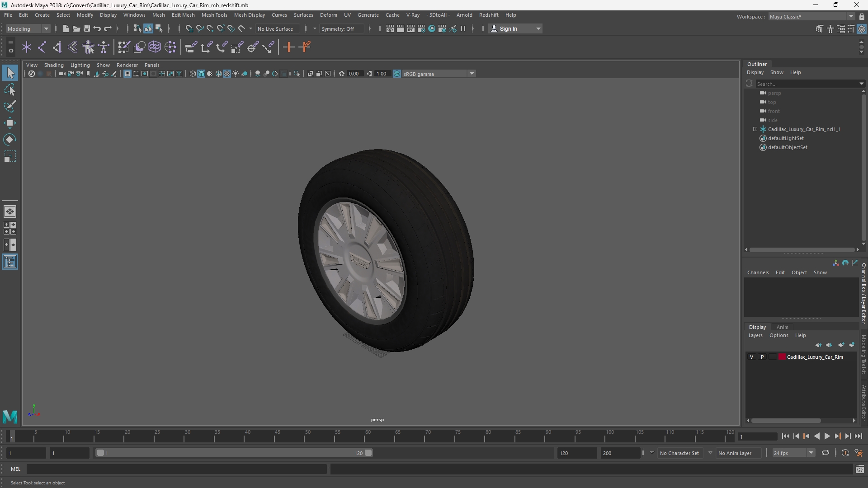Click into the MEL command input field
This screenshot has height=488, width=868.
(176, 469)
